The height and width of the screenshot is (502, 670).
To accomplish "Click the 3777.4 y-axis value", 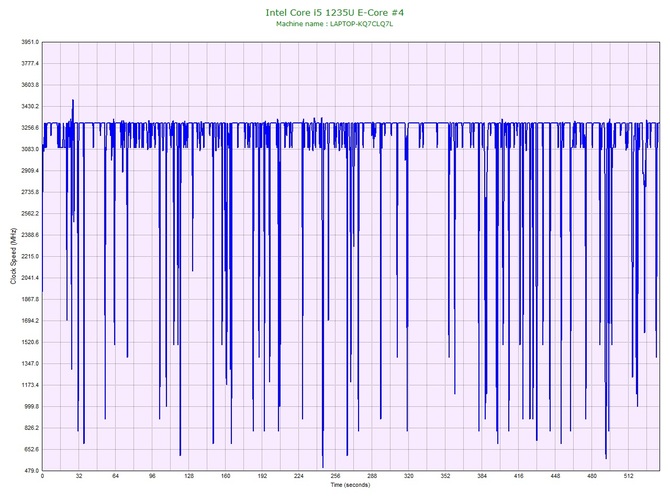I will point(29,63).
